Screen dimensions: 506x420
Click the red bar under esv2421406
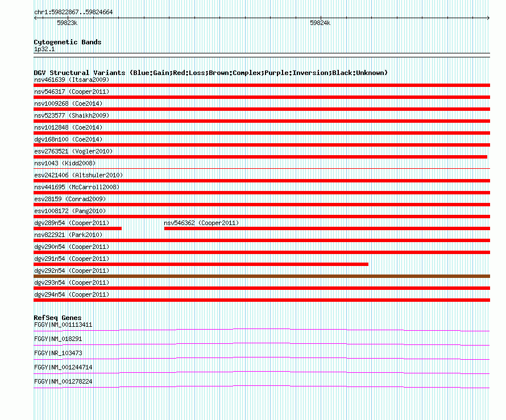[262, 181]
